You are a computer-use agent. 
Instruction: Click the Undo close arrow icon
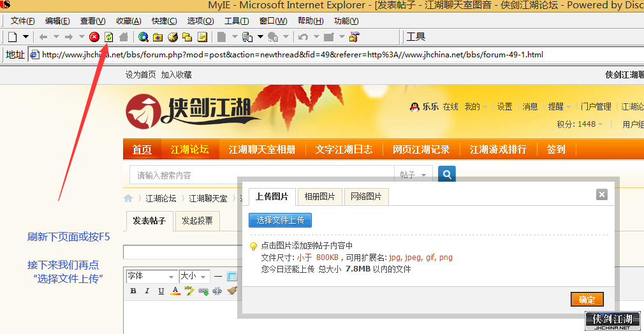pos(303,37)
